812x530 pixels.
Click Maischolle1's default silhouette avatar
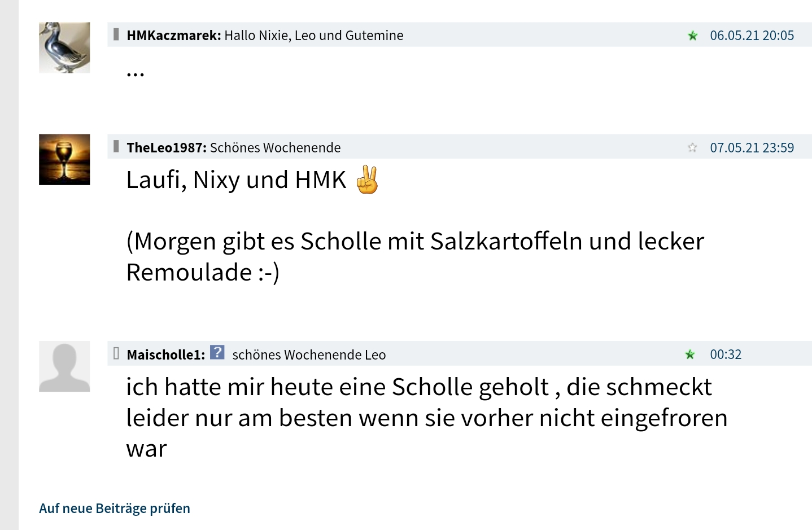64,366
